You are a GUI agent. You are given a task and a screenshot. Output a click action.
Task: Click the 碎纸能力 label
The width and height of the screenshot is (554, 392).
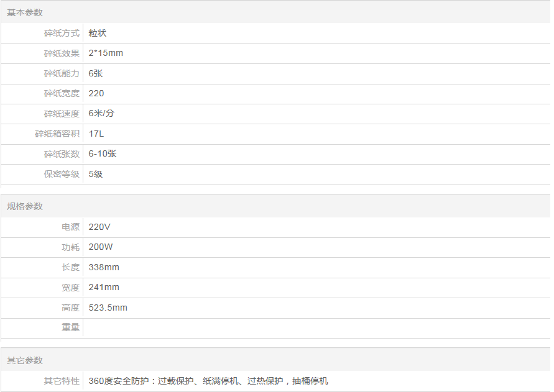pyautogui.click(x=62, y=73)
